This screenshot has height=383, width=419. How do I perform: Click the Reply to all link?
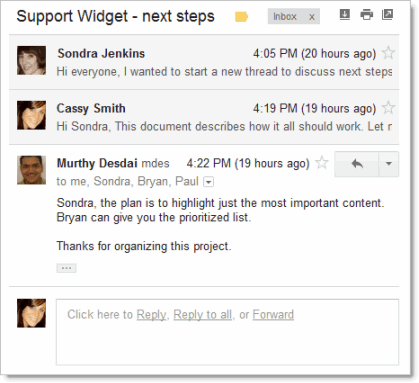pyautogui.click(x=203, y=314)
